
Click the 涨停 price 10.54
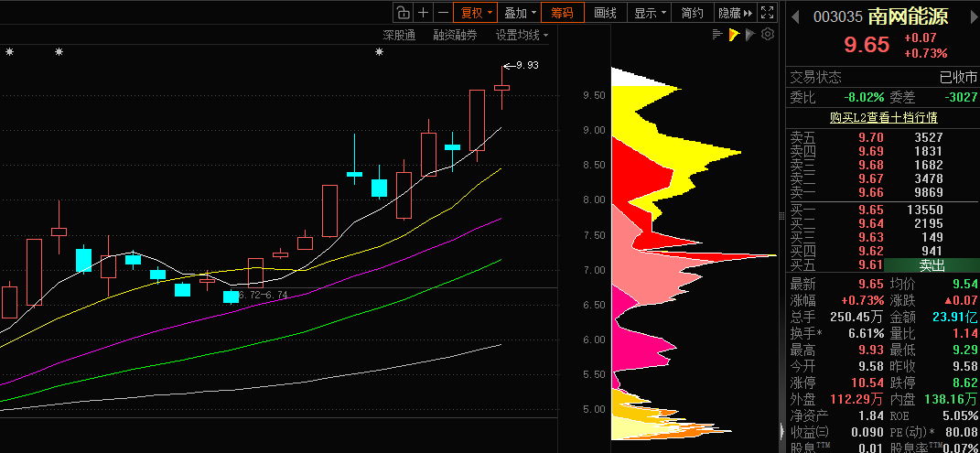coord(867,383)
